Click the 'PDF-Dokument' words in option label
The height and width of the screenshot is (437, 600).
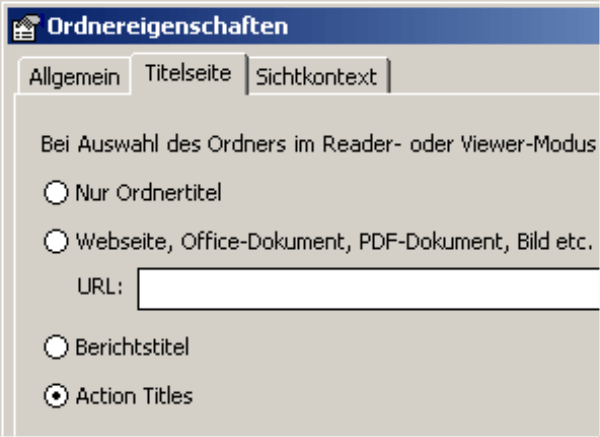click(434, 241)
